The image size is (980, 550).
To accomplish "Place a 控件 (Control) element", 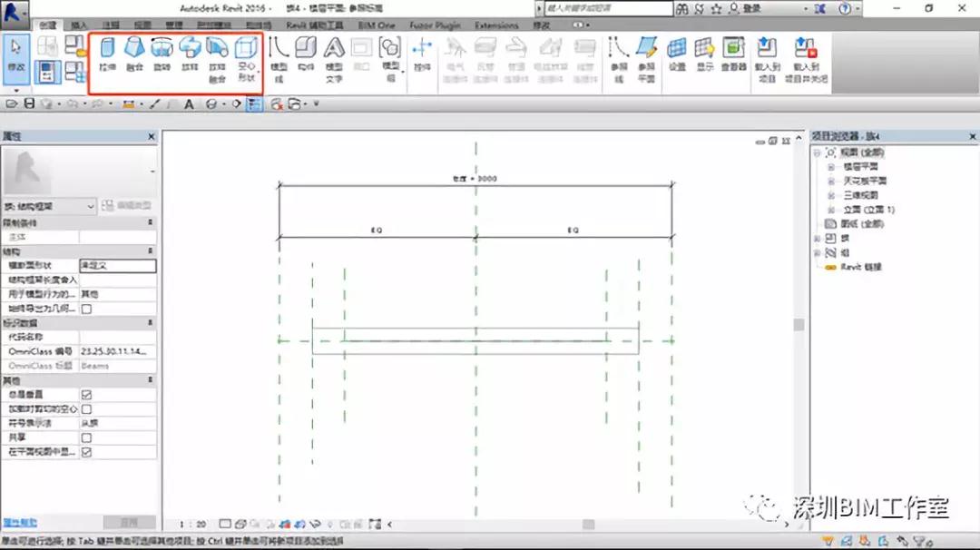I will click(x=423, y=54).
